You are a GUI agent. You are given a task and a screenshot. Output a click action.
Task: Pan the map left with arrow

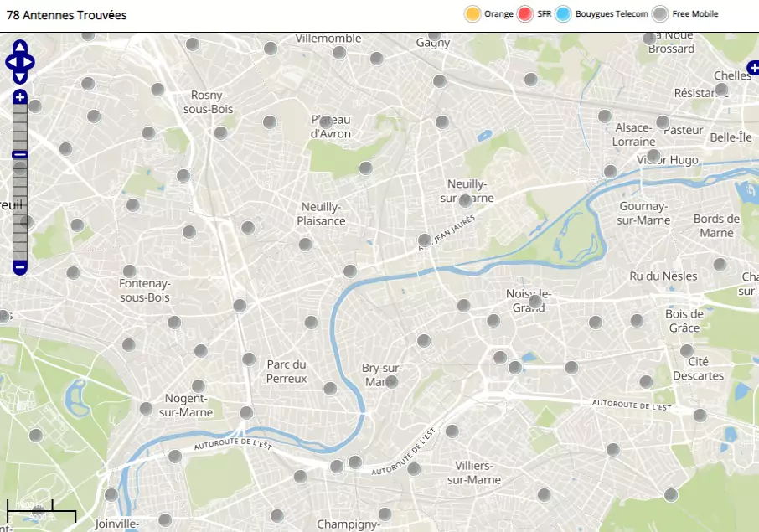10,62
